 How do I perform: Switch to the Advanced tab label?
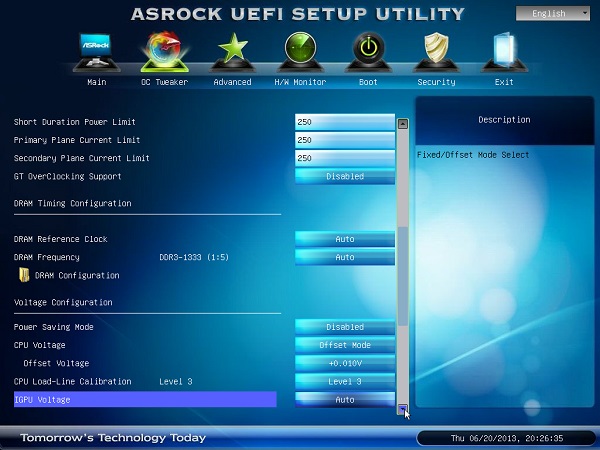[x=232, y=82]
